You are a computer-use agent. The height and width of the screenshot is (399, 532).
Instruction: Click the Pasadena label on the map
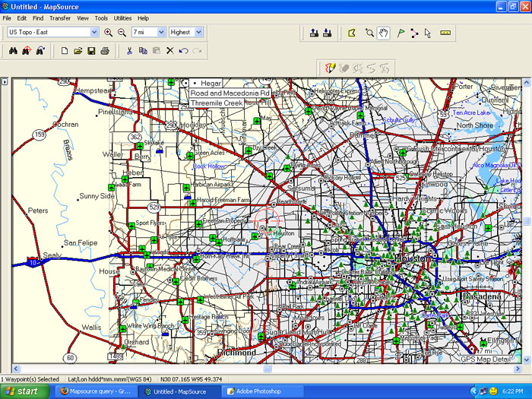click(482, 296)
